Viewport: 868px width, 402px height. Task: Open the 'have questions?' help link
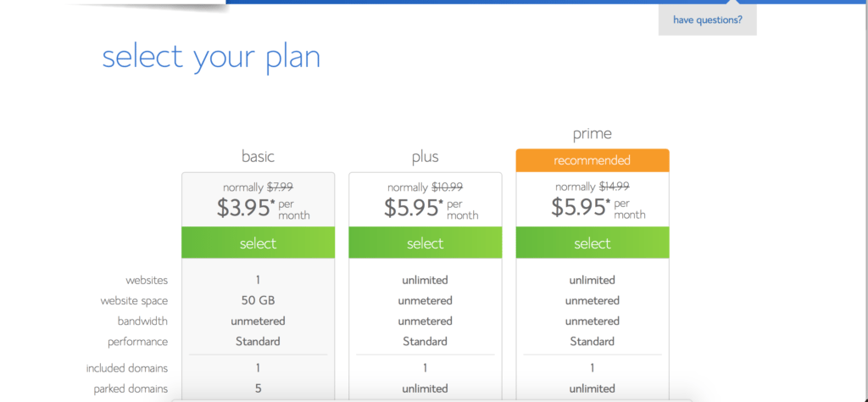[x=708, y=20]
